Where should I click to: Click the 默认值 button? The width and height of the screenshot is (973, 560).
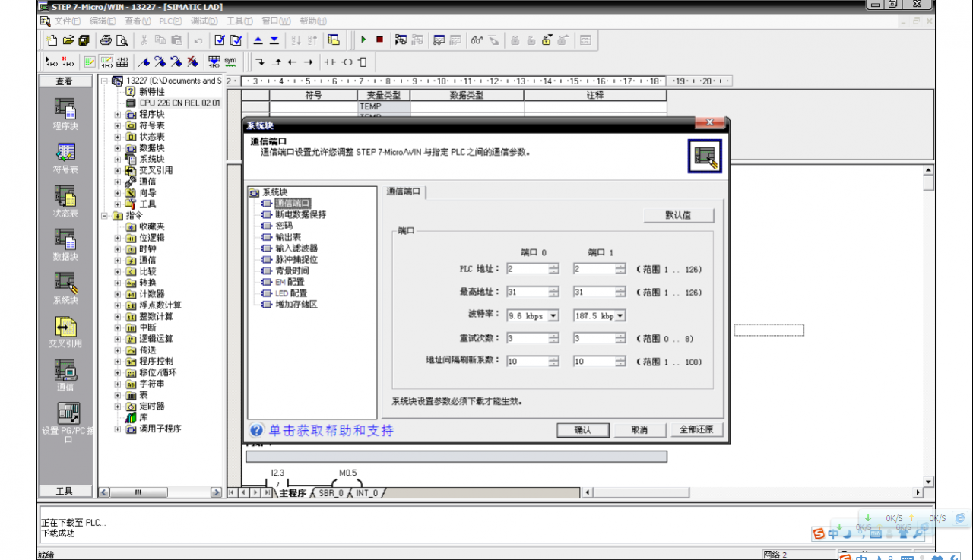click(678, 215)
